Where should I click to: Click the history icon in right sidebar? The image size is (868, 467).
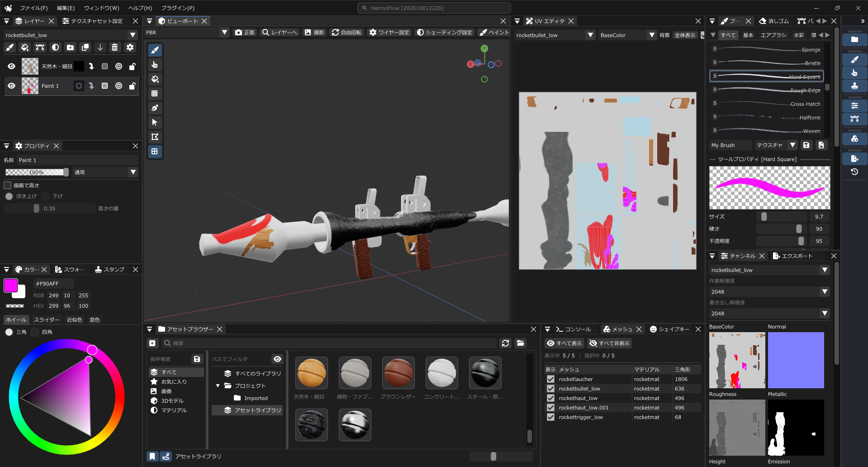(x=854, y=172)
